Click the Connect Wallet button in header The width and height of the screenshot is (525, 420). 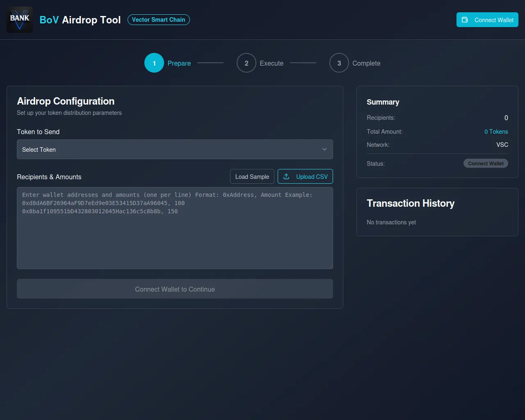(x=487, y=20)
